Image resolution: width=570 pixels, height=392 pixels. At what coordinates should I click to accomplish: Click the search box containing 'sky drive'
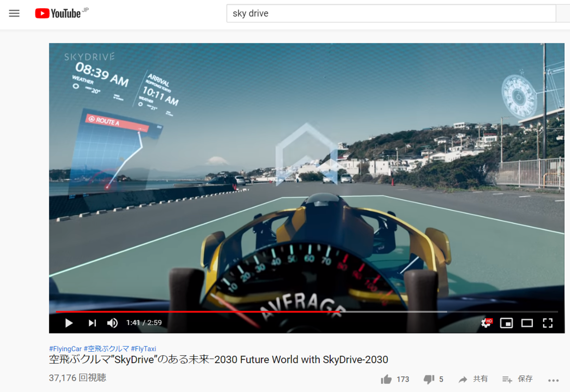391,14
